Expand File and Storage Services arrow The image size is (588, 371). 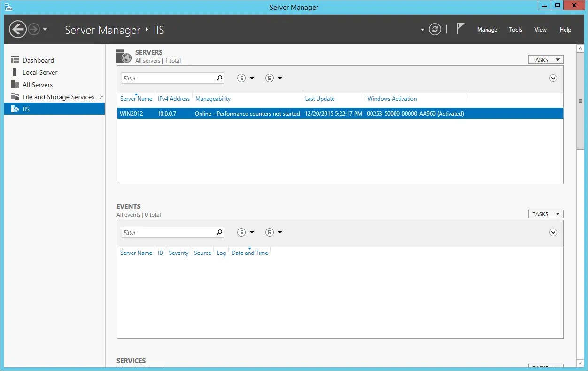[101, 97]
